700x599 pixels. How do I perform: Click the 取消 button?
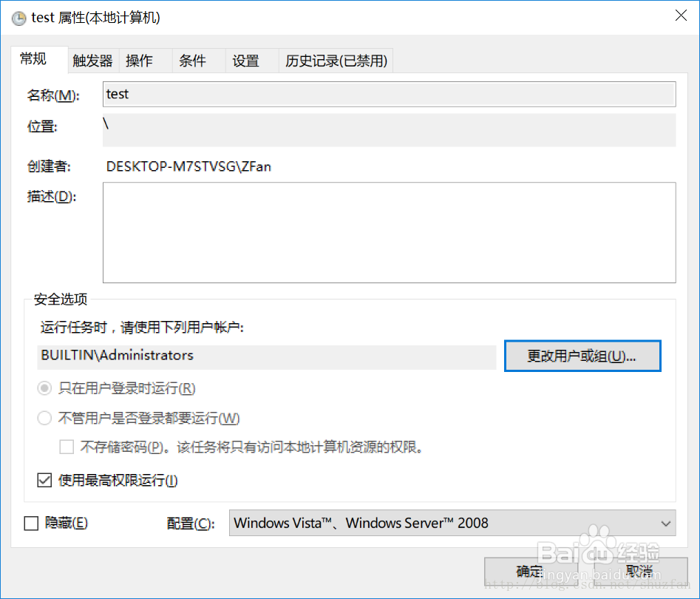pos(640,572)
